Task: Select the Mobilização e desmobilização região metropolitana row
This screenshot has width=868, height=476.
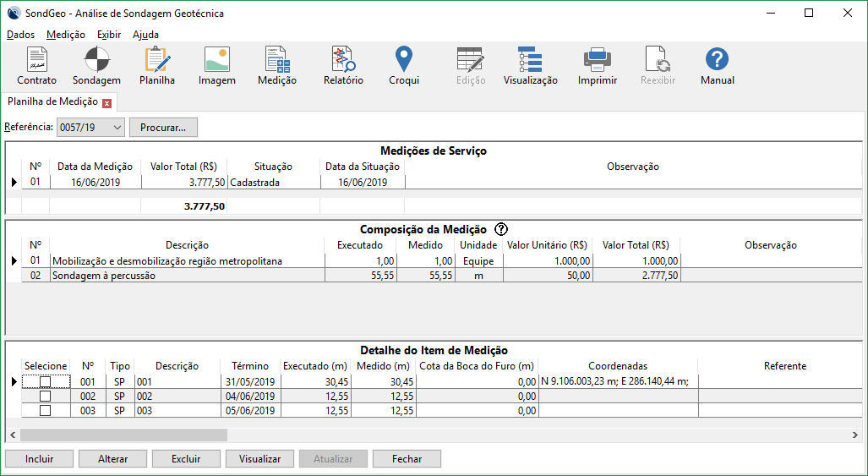Action: [x=442, y=260]
